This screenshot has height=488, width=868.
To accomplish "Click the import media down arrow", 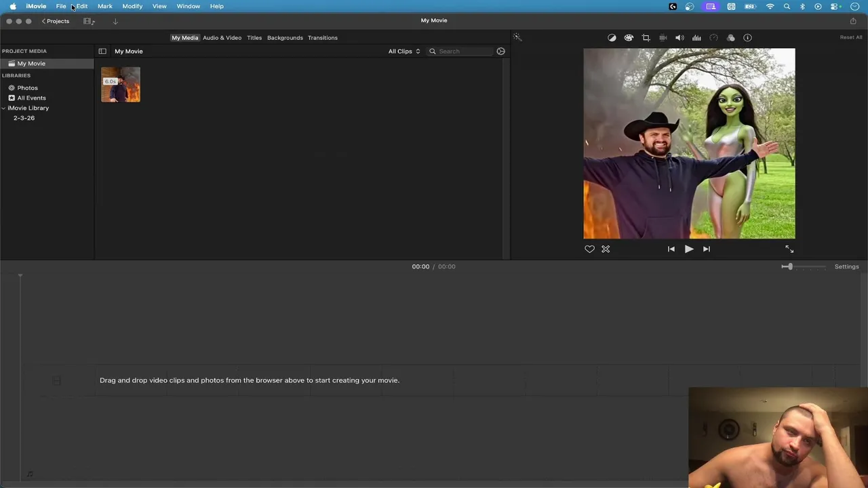I will coord(115,21).
